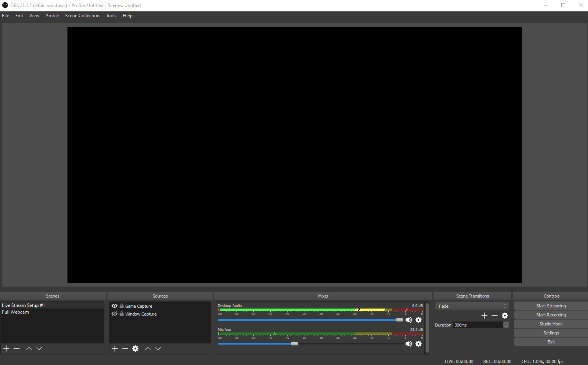Open the Scene Collection menu
The image size is (588, 365).
coord(82,16)
